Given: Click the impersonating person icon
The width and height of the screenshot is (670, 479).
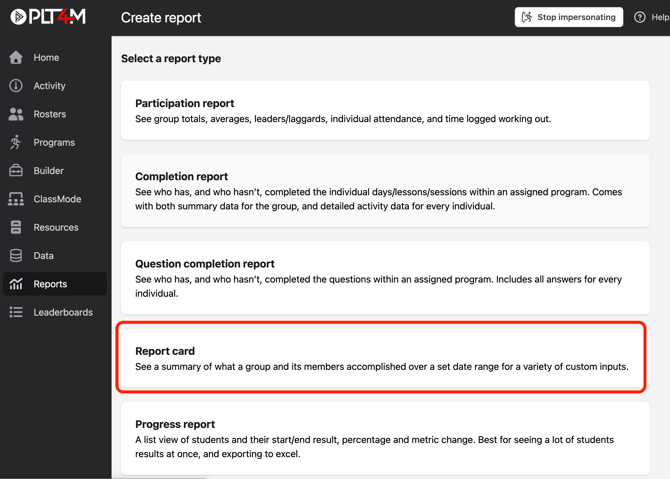Looking at the screenshot, I should coord(527,17).
